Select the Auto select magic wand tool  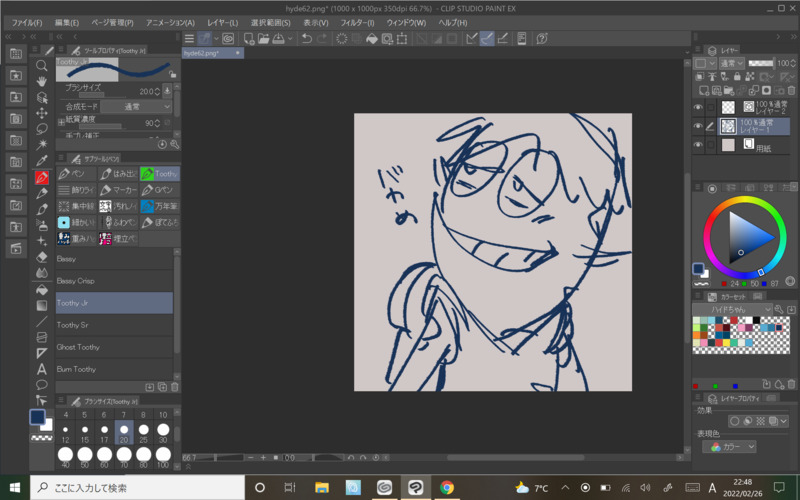coord(42,144)
